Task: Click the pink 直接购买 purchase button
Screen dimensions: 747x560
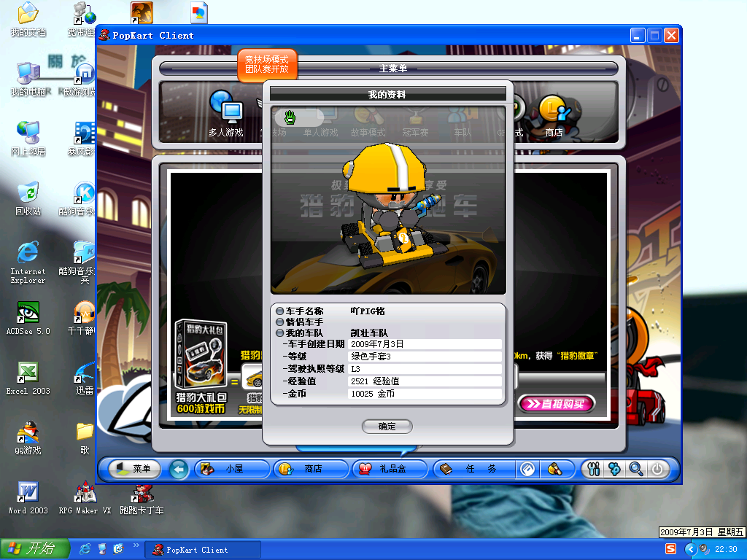Action: click(x=557, y=404)
